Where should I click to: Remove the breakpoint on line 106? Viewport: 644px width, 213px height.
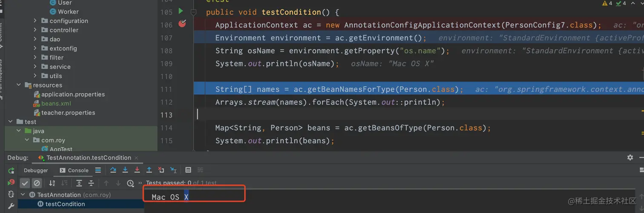pos(182,24)
